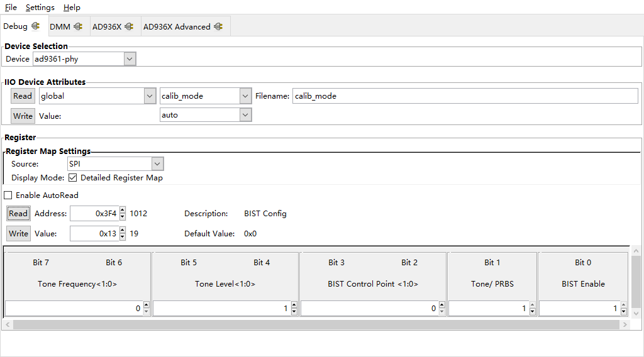The image size is (644, 357).
Task: Click the horizontal scrollbar of register map
Action: click(x=316, y=324)
